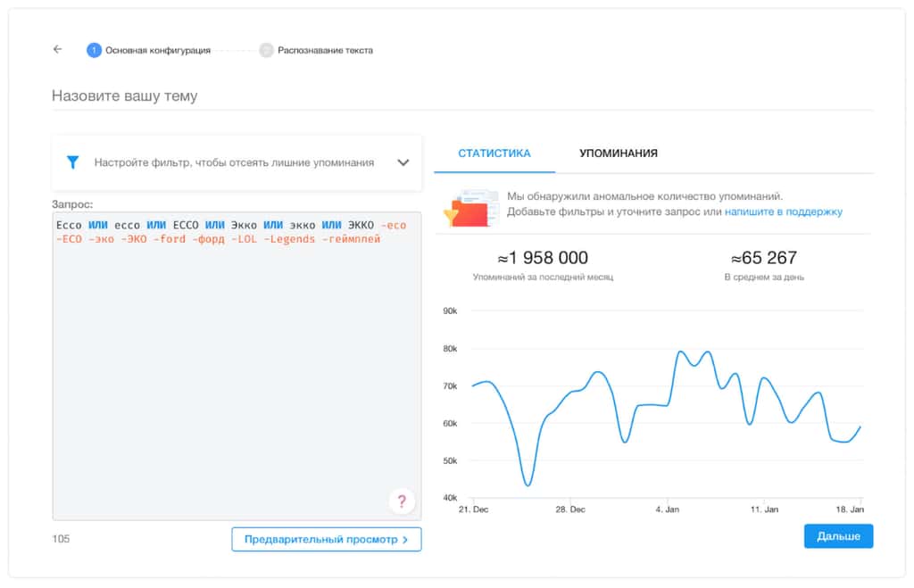This screenshot has height=588, width=914.
Task: Click the 11. Jan axis date label
Action: [764, 509]
